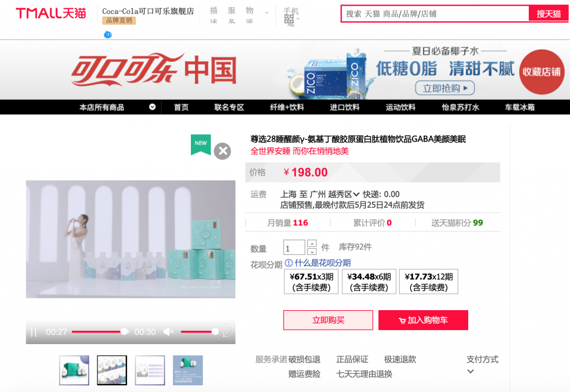Select the ¥17.73x12期 installment option
The height and width of the screenshot is (392, 570).
429,281
